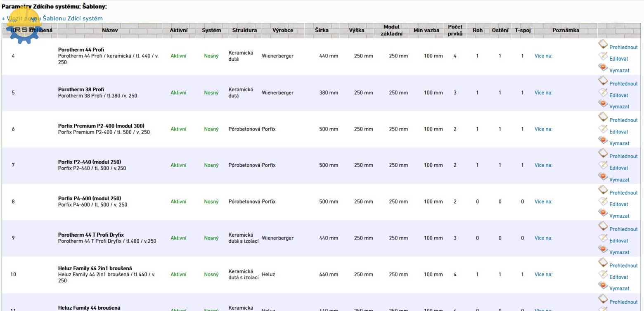Open Prohlednout link for Porotherm 44 Profi
This screenshot has width=644, height=311.
tap(623, 47)
